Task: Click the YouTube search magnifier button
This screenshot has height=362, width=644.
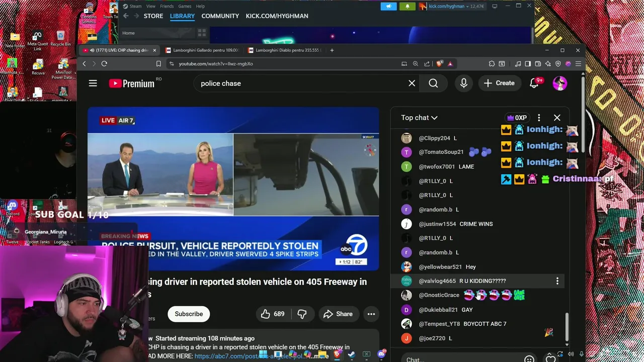Action: point(433,83)
